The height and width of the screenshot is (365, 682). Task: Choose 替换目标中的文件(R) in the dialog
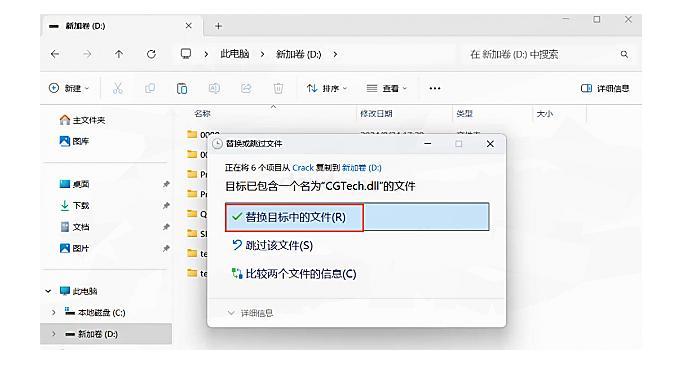click(357, 217)
